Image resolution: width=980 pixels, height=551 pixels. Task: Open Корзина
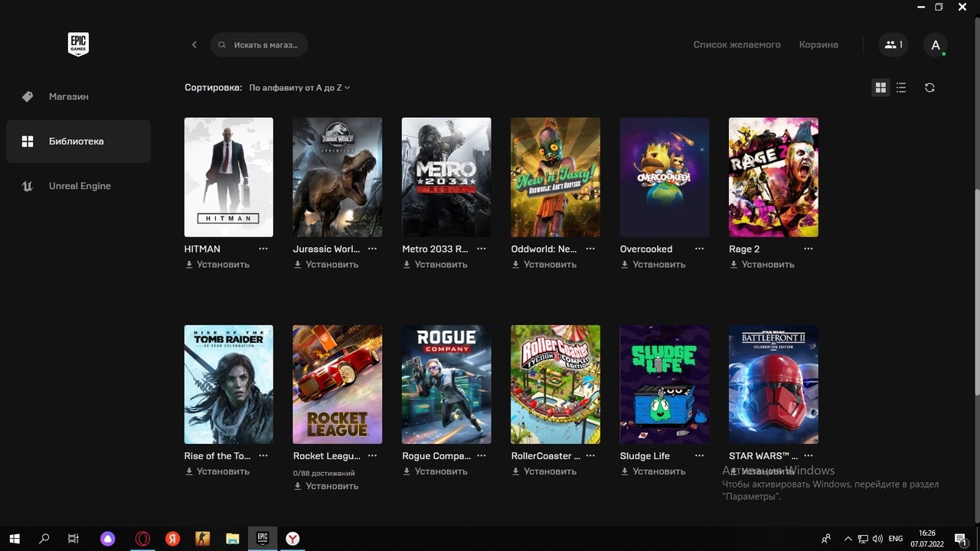pyautogui.click(x=818, y=44)
